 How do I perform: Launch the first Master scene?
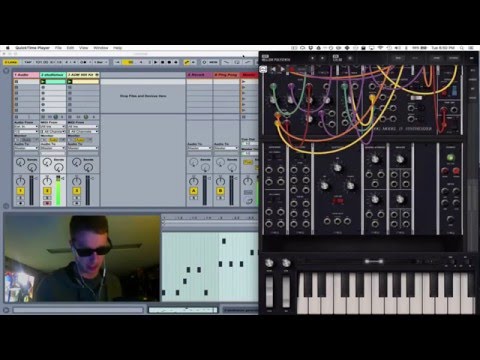244,81
